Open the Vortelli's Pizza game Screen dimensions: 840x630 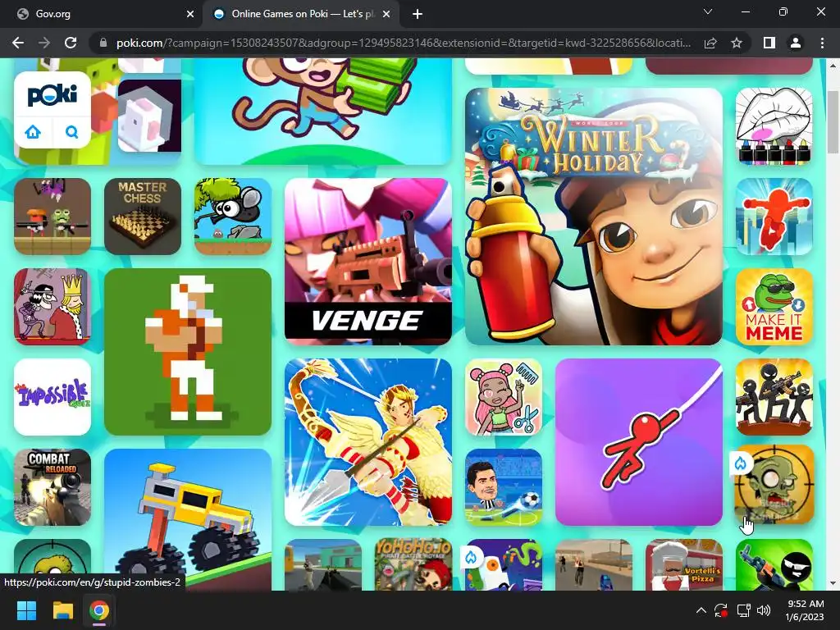tap(683, 564)
